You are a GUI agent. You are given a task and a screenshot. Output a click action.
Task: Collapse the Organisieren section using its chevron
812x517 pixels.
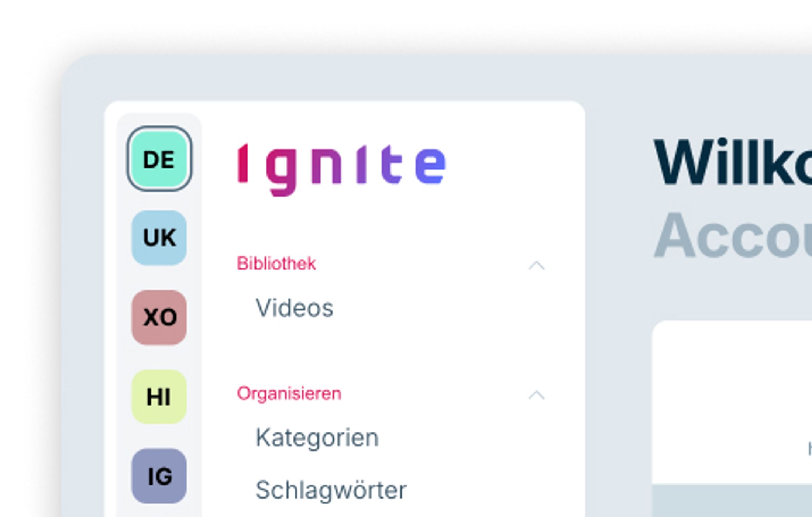pyautogui.click(x=536, y=395)
